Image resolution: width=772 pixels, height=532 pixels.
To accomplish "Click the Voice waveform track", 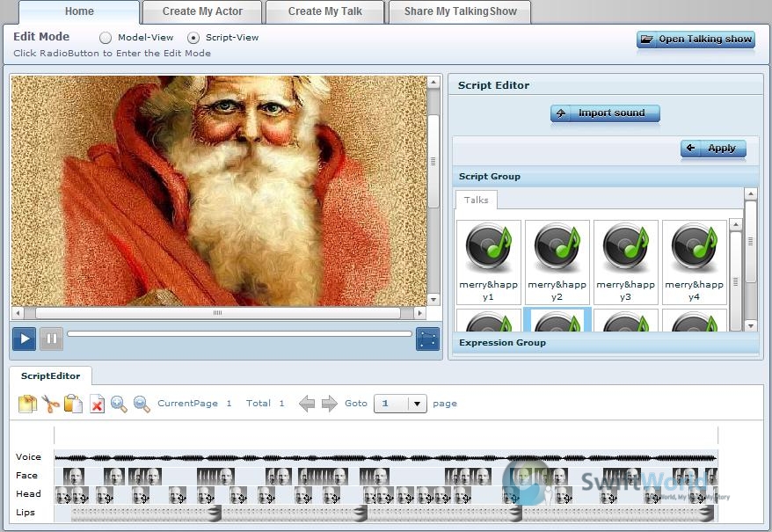I will [386, 457].
